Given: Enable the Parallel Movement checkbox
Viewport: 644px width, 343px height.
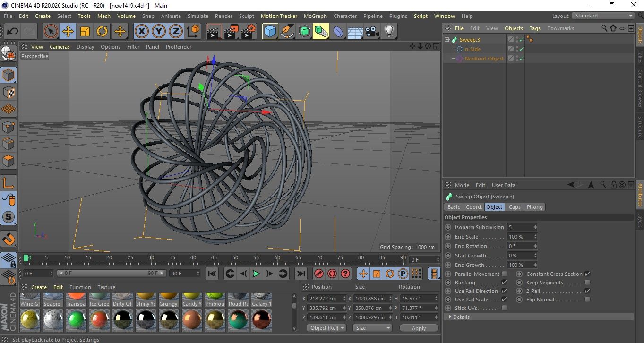Looking at the screenshot, I should coord(504,274).
